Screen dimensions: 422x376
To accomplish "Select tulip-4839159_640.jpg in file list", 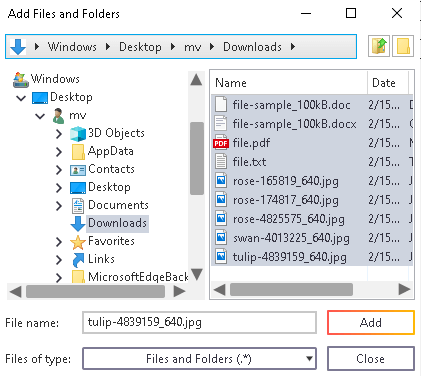I will point(312,257).
